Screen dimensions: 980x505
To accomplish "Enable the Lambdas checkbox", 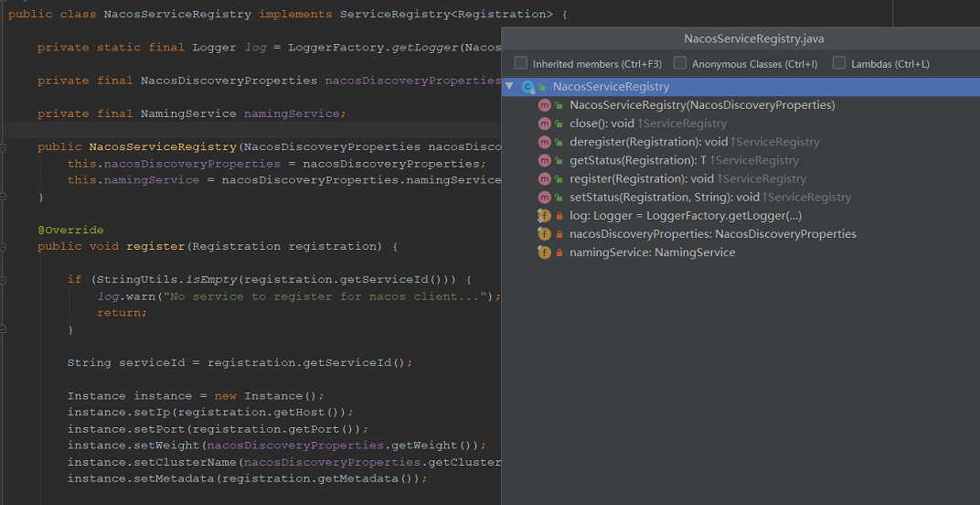I will click(x=839, y=63).
